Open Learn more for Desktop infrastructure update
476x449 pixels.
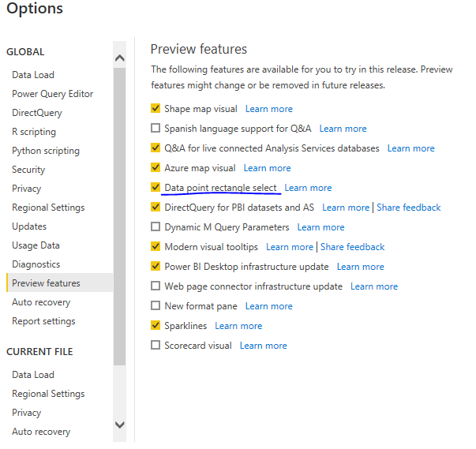coord(361,267)
